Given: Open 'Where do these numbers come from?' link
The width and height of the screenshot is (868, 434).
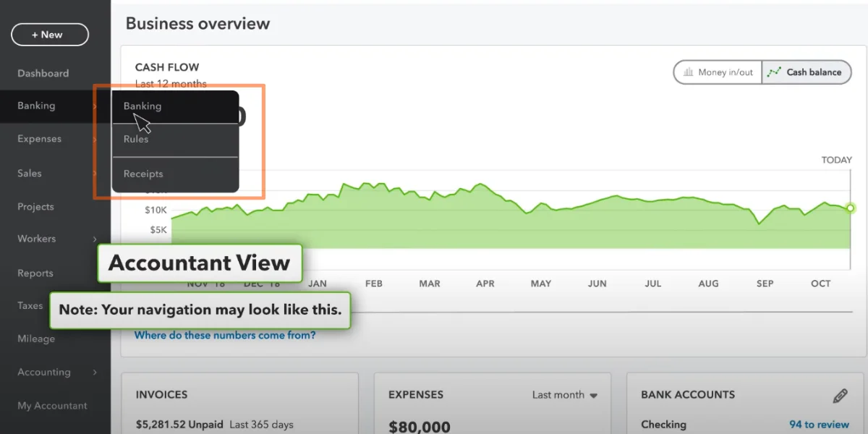Looking at the screenshot, I should [225, 336].
